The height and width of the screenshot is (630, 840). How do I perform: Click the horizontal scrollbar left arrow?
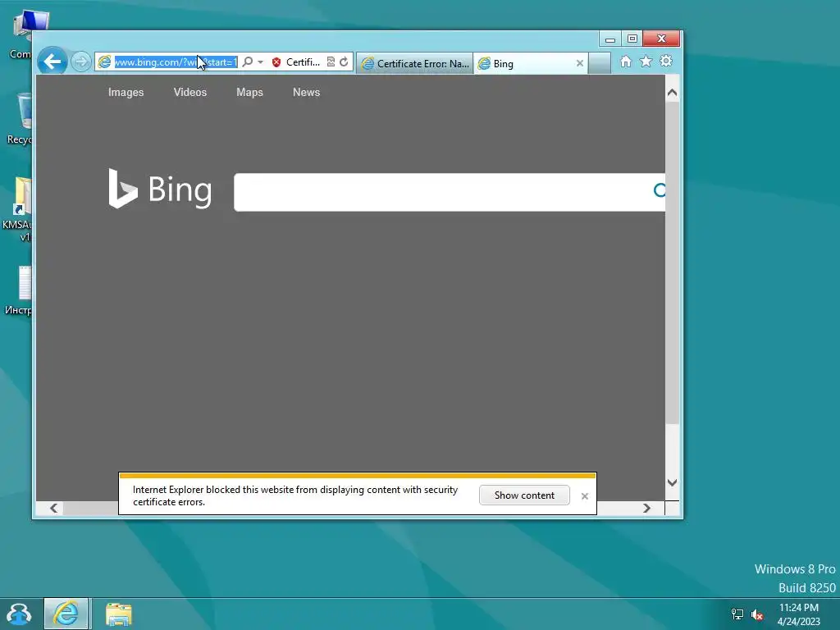53,508
